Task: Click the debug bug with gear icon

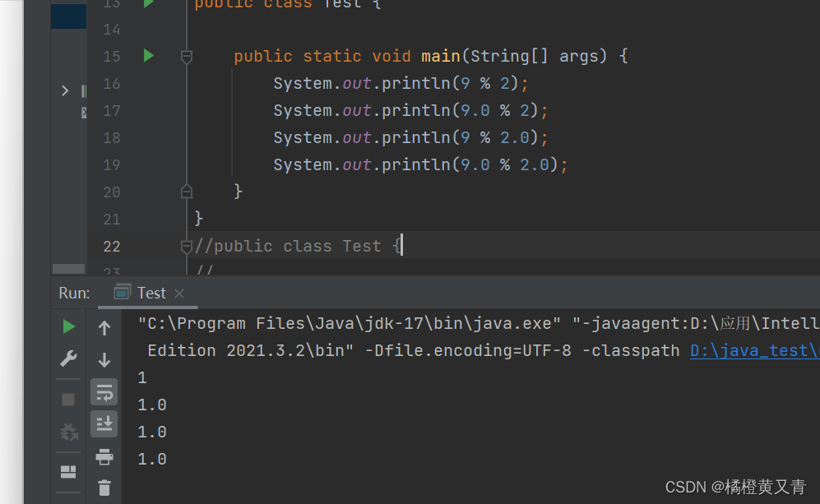Action: point(68,432)
